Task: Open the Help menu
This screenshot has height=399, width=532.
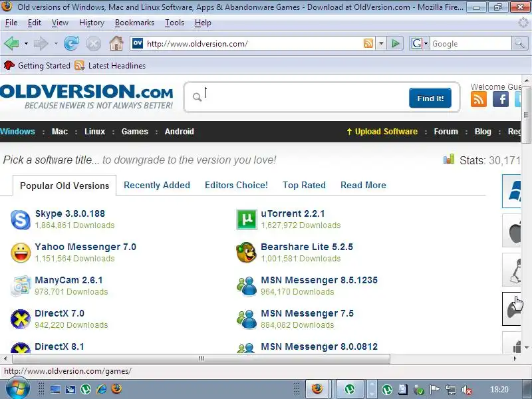Action: pyautogui.click(x=203, y=23)
